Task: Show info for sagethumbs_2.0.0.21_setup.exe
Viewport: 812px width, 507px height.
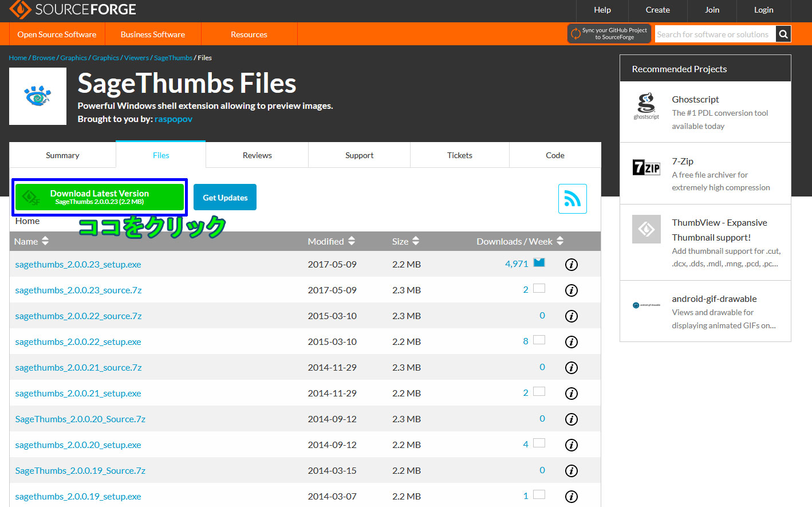Action: point(571,394)
